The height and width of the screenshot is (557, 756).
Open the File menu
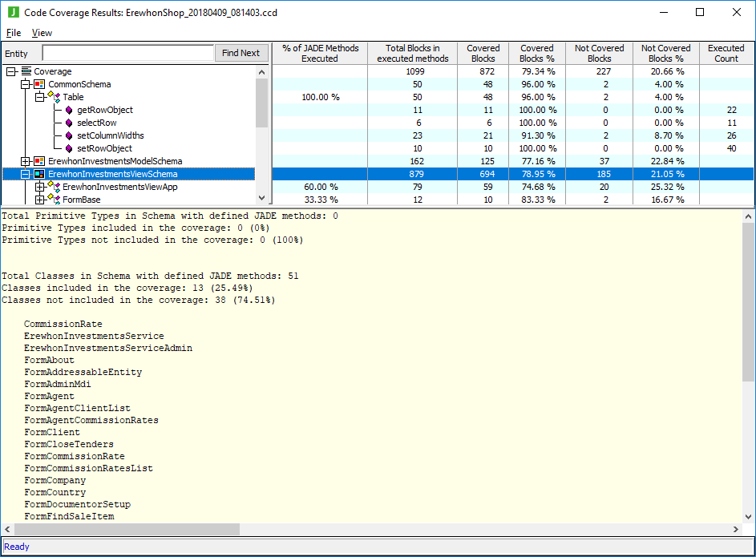coord(14,33)
